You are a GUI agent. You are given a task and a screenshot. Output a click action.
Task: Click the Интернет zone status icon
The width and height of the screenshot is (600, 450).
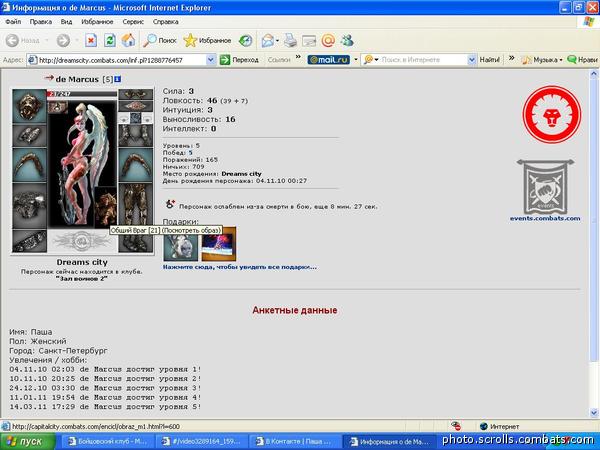tap(484, 426)
